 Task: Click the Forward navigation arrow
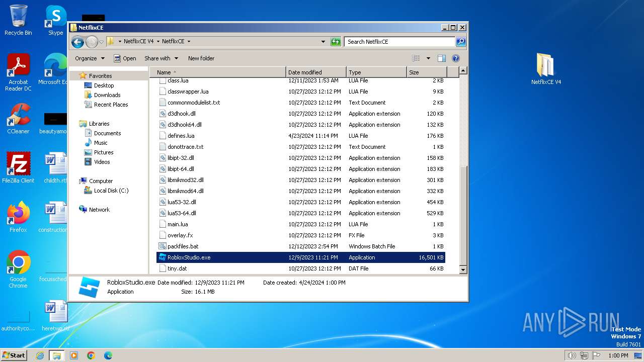[92, 42]
